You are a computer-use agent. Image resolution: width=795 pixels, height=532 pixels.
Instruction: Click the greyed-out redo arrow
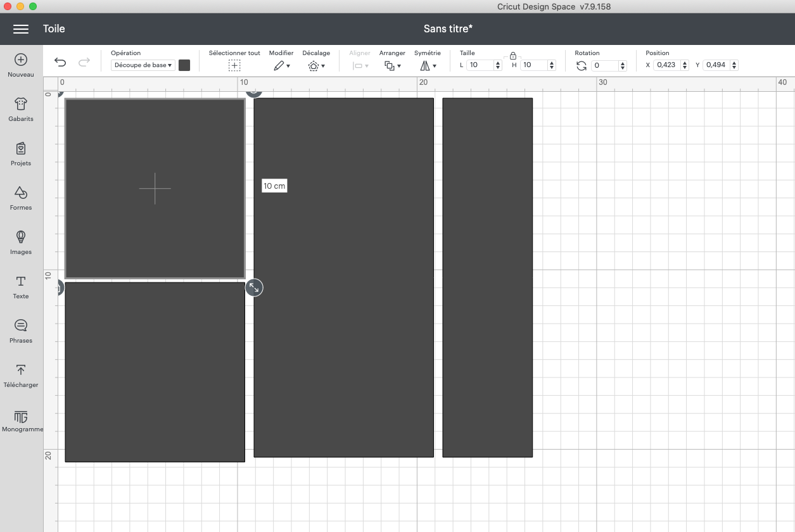[x=84, y=62]
